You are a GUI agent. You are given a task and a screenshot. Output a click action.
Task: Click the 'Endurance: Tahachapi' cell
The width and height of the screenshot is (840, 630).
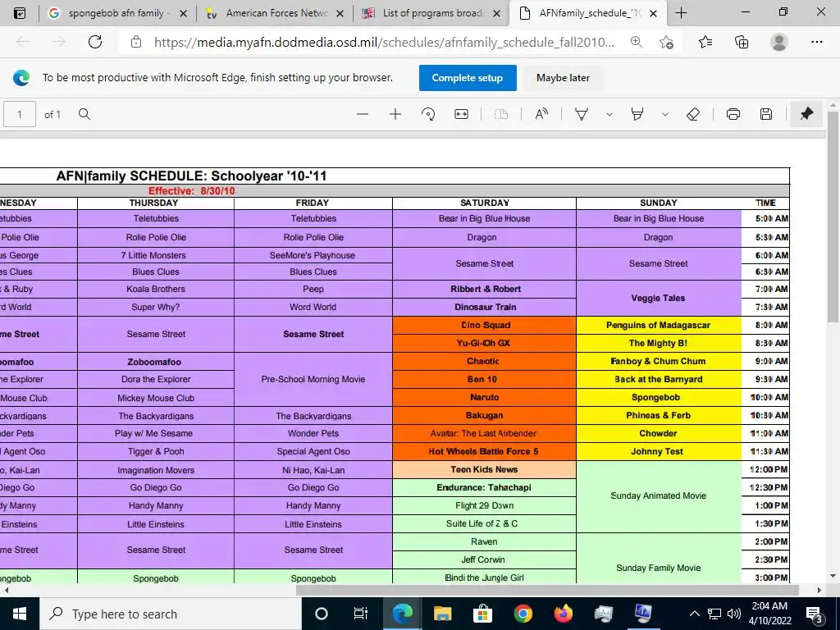484,487
